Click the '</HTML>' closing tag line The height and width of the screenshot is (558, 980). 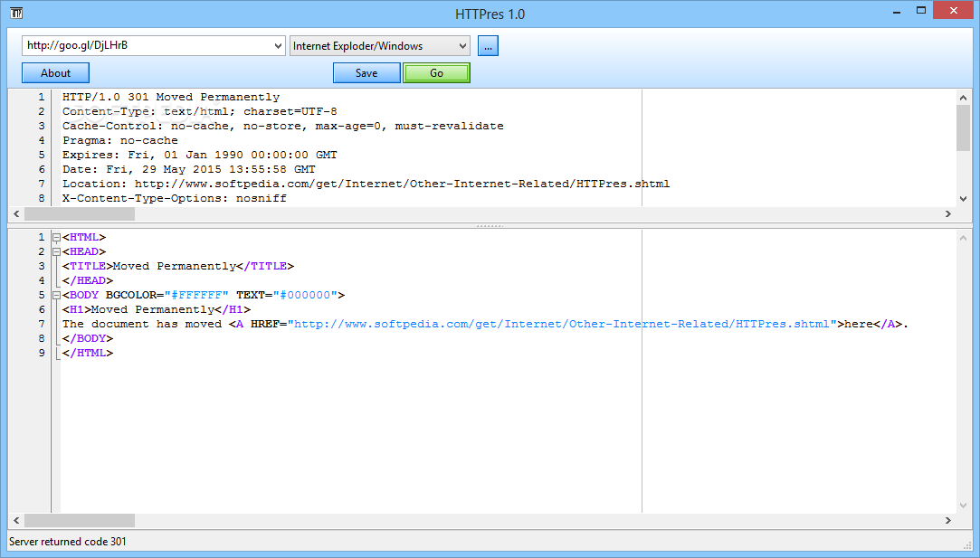click(88, 353)
